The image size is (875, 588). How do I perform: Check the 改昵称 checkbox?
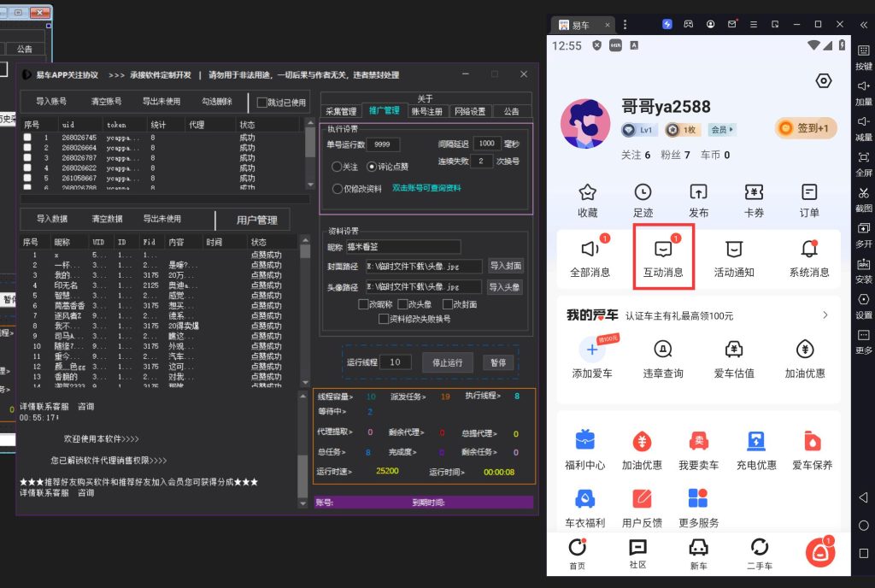[x=363, y=304]
